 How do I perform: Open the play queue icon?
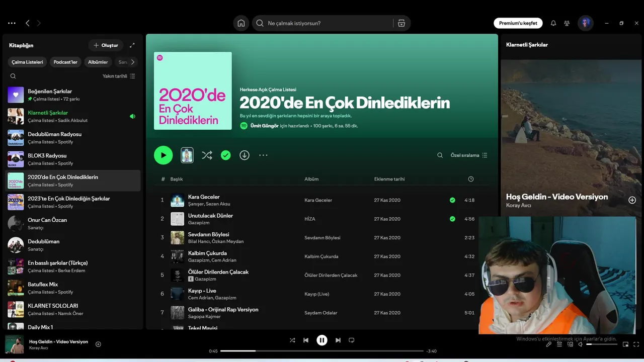tap(559, 344)
